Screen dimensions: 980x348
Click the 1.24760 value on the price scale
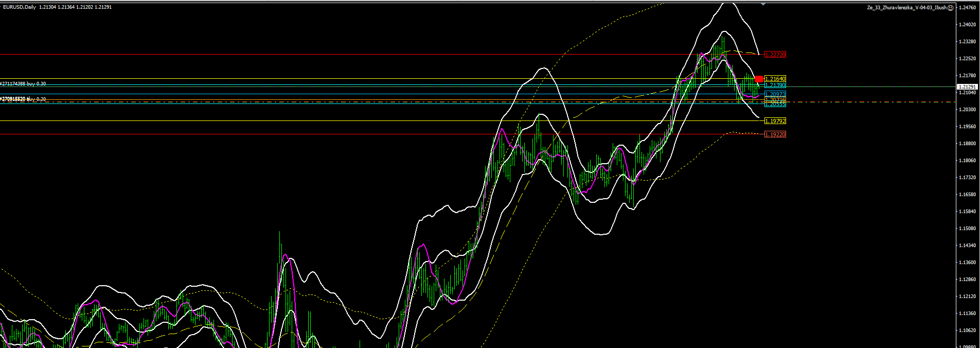(968, 8)
